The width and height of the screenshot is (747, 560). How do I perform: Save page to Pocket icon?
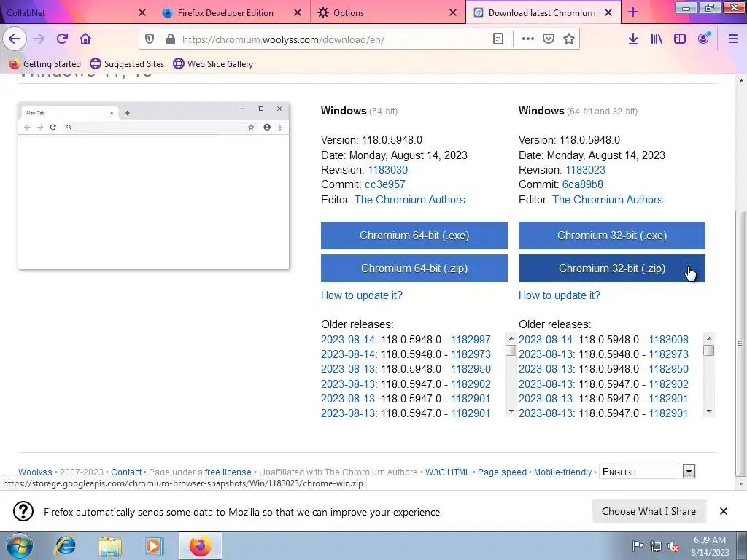coord(549,39)
